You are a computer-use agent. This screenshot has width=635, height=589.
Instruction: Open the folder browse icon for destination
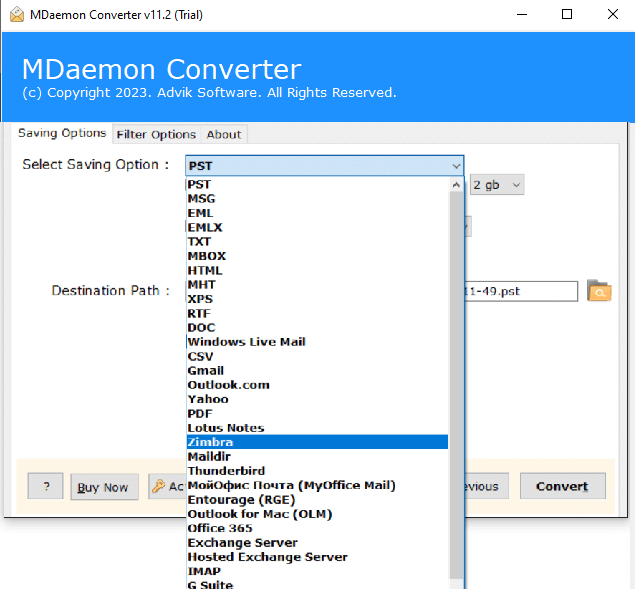(599, 290)
